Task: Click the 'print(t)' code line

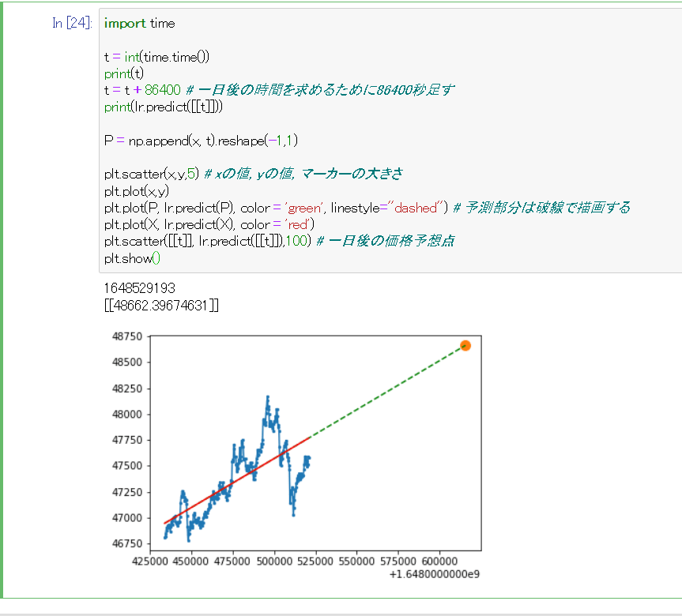Action: 124,74
